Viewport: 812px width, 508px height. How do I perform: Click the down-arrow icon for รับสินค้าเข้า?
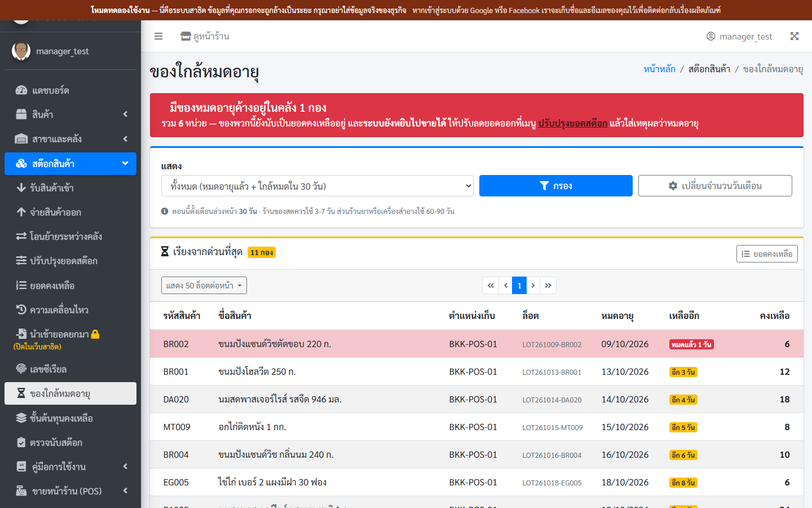pyautogui.click(x=21, y=187)
